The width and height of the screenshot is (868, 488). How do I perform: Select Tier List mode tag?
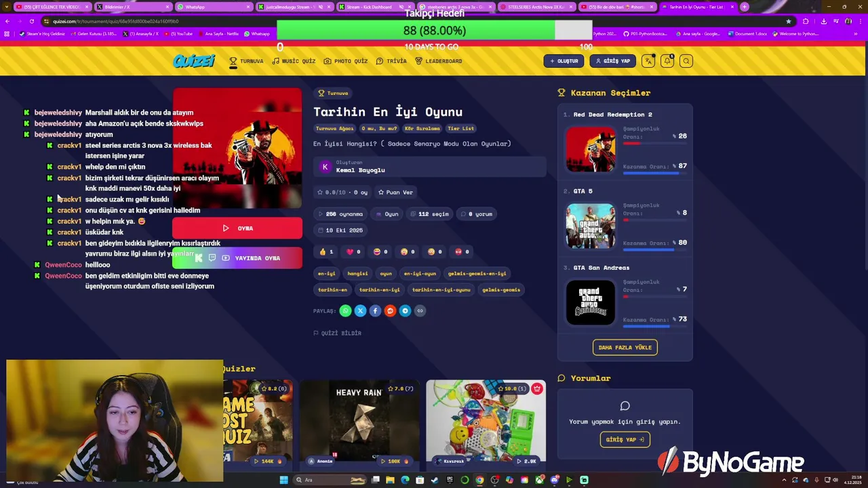[x=460, y=128]
